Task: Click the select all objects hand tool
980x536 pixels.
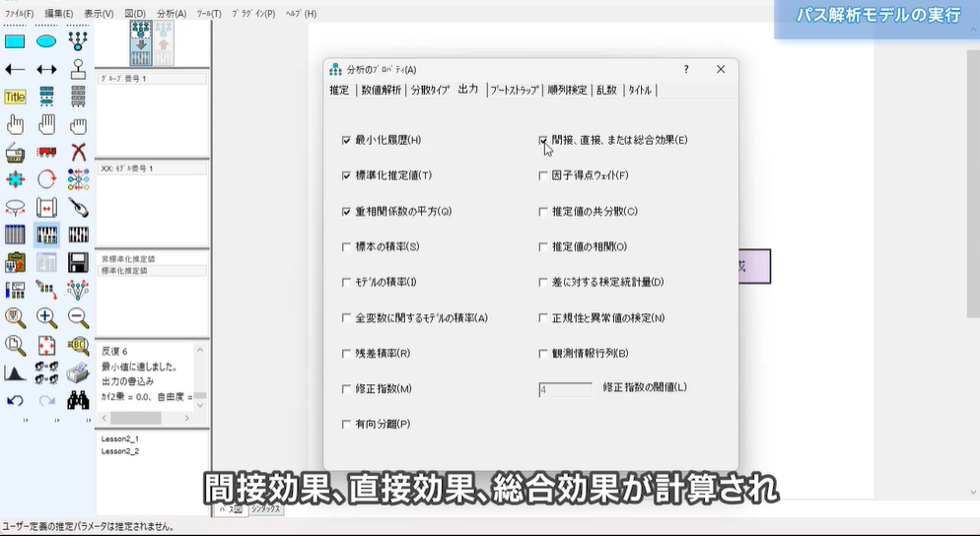Action: point(46,125)
